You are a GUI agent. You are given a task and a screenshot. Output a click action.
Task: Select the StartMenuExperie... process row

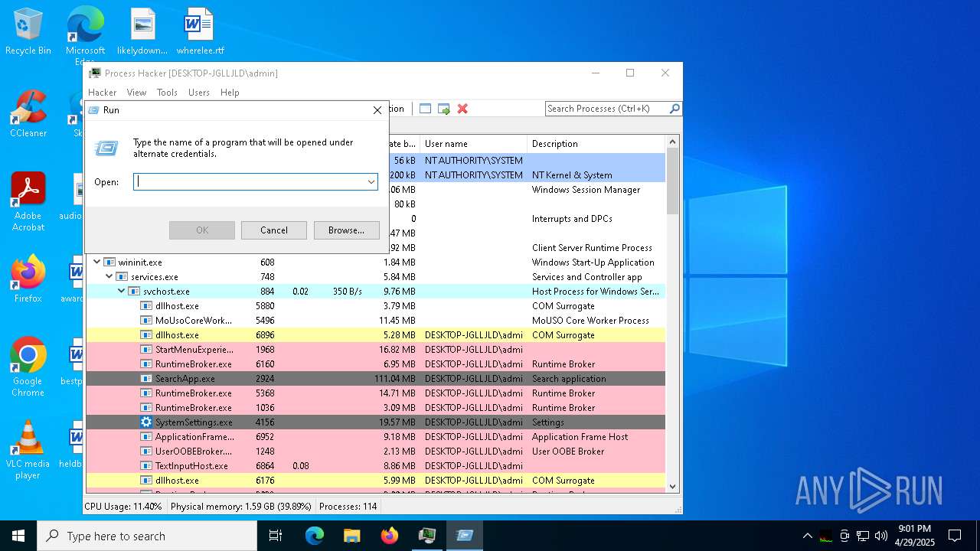tap(375, 350)
